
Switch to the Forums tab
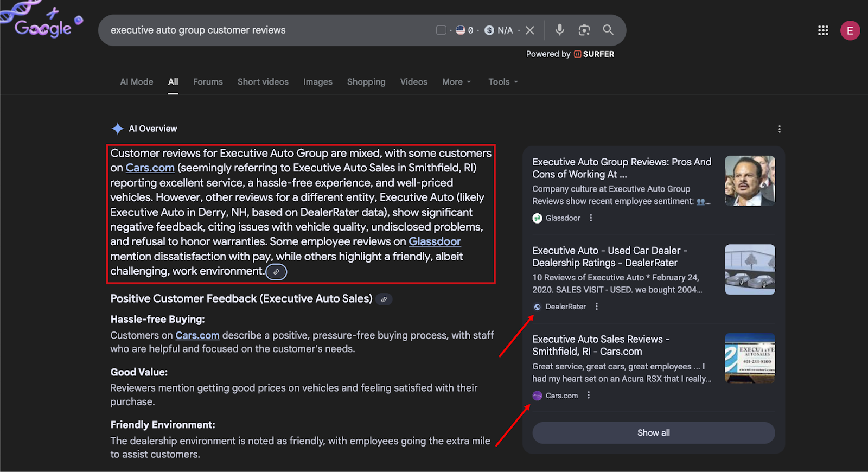(x=208, y=82)
